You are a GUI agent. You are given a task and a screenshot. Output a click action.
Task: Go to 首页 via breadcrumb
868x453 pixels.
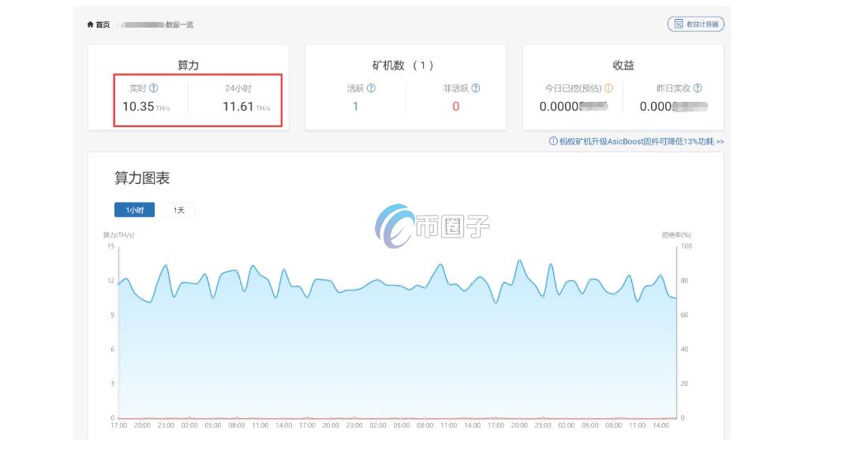(x=103, y=24)
